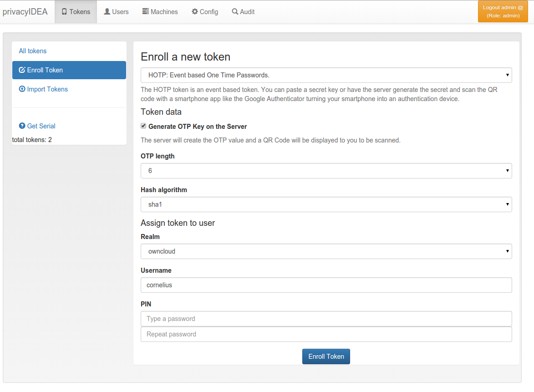
Task: Open the Audit tab label
Action: 247,11
